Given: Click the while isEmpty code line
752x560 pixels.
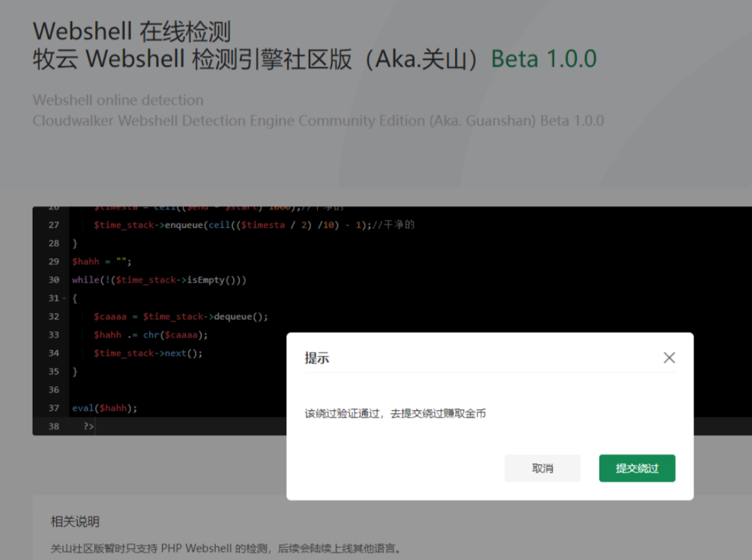Looking at the screenshot, I should pos(160,280).
